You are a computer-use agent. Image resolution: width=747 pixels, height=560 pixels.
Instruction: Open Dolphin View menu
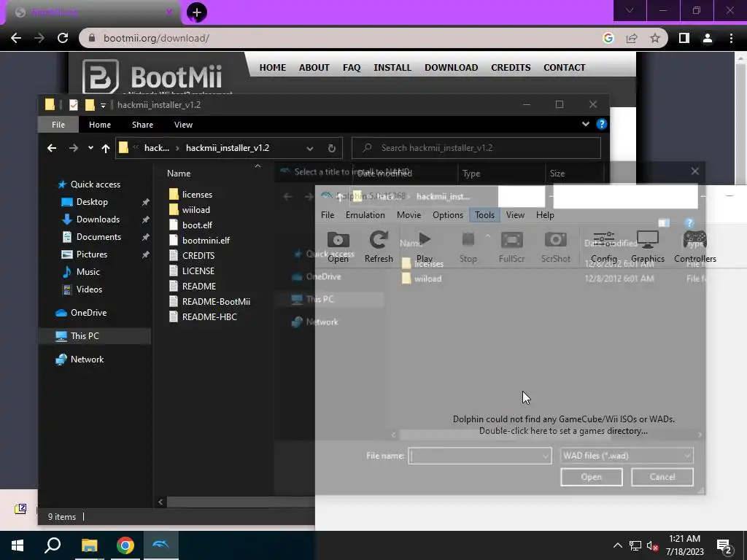515,215
